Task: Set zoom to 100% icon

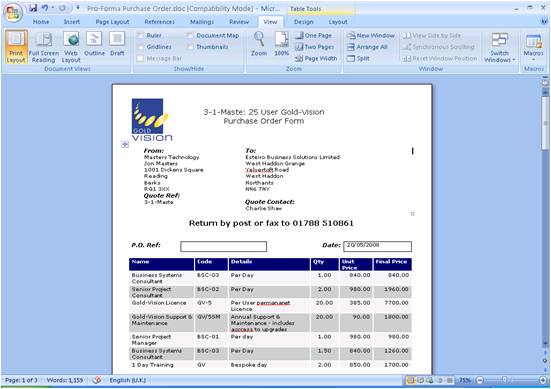Action: click(281, 44)
